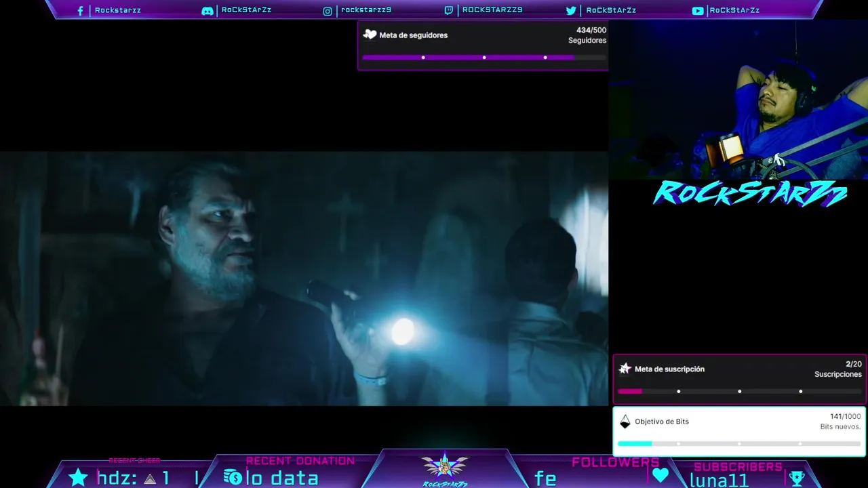Click the RoCkStArZz YouTube handle text
The height and width of the screenshot is (488, 868).
point(734,10)
